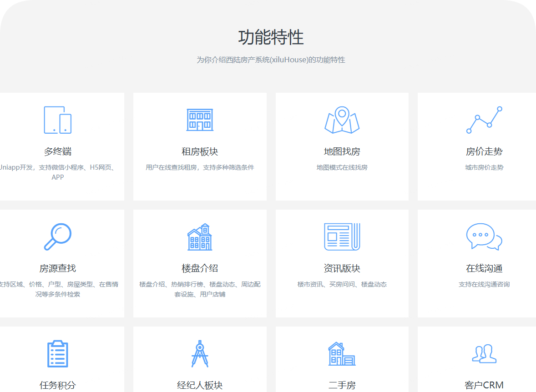Select the house icon above 二手房
This screenshot has height=392, width=536.
click(x=342, y=354)
